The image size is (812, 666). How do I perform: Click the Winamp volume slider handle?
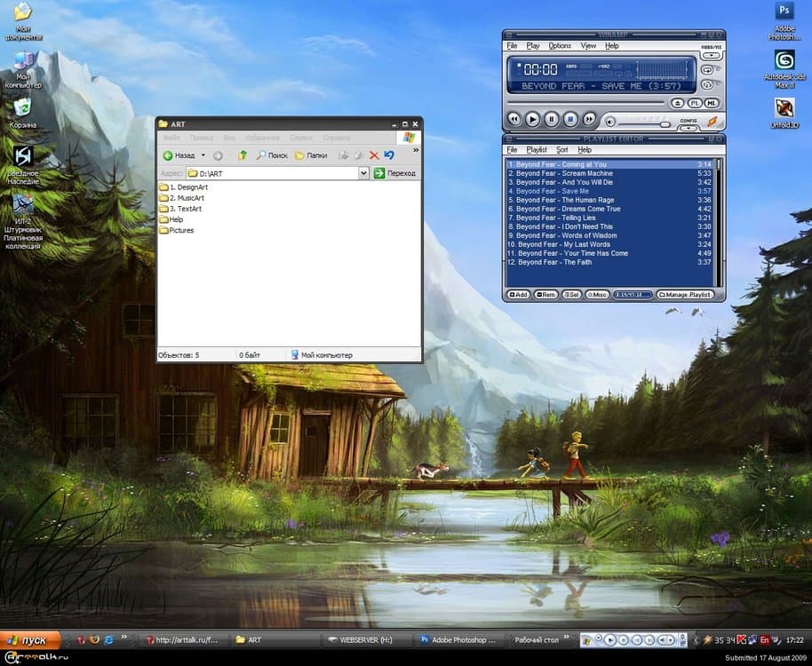point(665,124)
